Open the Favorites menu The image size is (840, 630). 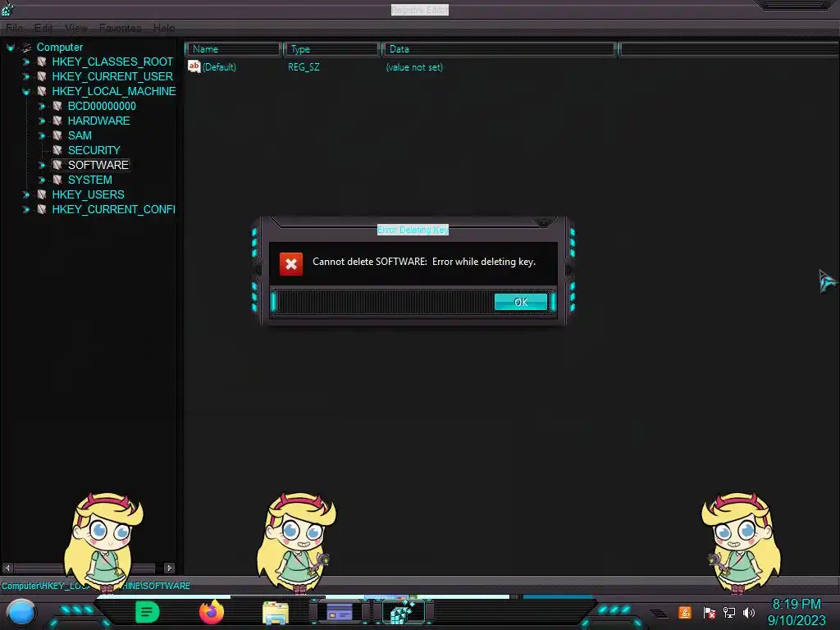pos(120,28)
